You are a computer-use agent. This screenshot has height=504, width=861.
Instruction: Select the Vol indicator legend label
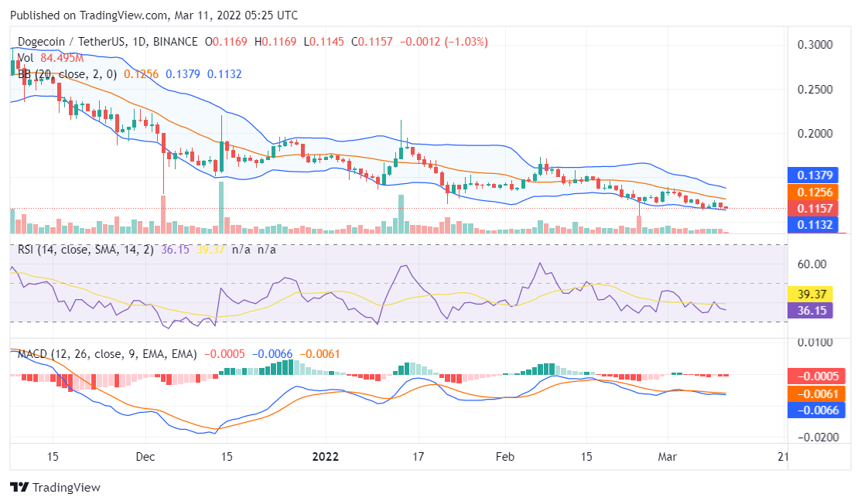tap(25, 57)
